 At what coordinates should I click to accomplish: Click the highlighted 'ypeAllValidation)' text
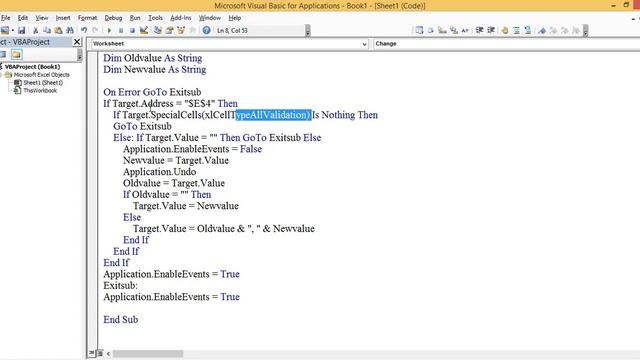pos(273,115)
